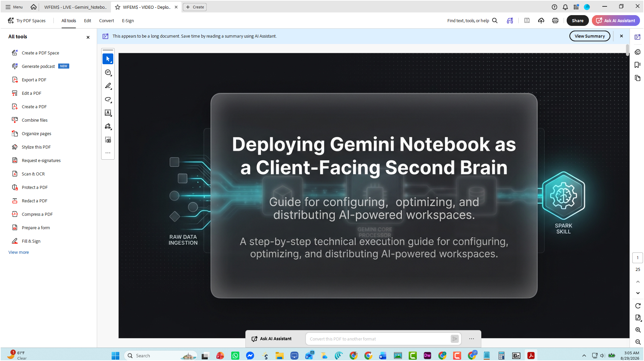Screen dimensions: 644x361
Task: Show more quick toolbar tools
Action: (108, 153)
